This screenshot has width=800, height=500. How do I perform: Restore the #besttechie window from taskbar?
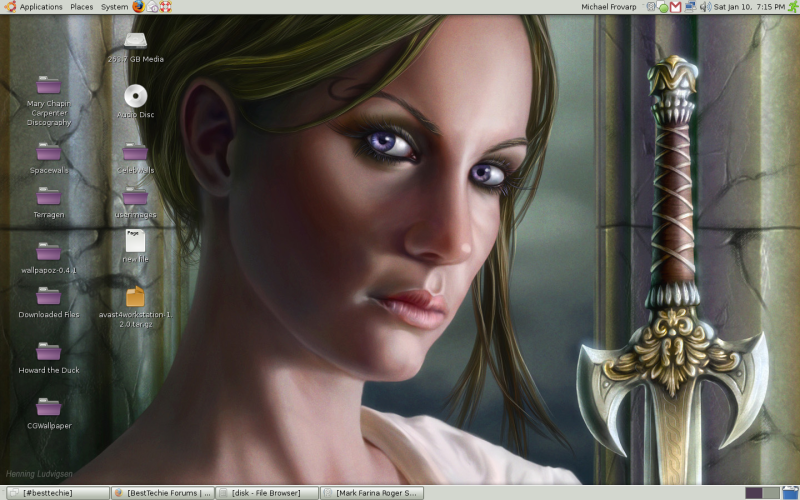(58, 493)
